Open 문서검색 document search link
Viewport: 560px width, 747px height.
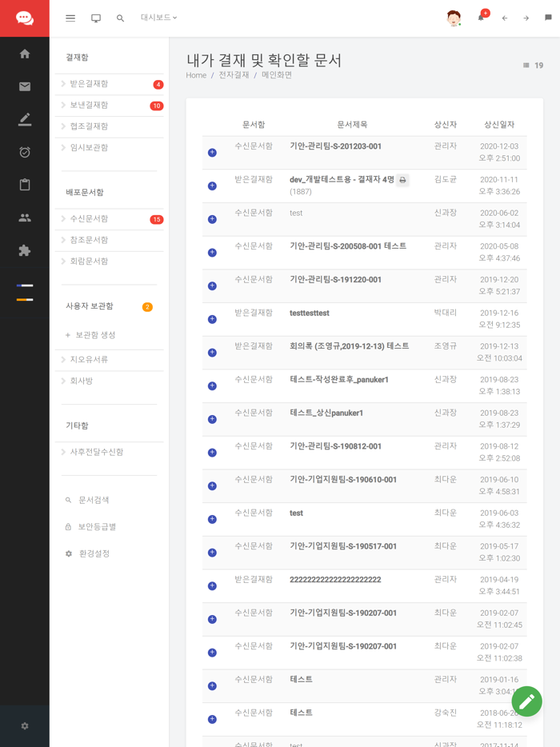click(94, 500)
